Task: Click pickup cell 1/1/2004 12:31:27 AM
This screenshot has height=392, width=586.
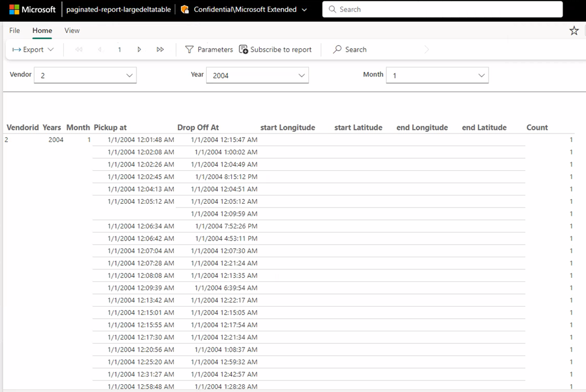Action: pyautogui.click(x=141, y=374)
